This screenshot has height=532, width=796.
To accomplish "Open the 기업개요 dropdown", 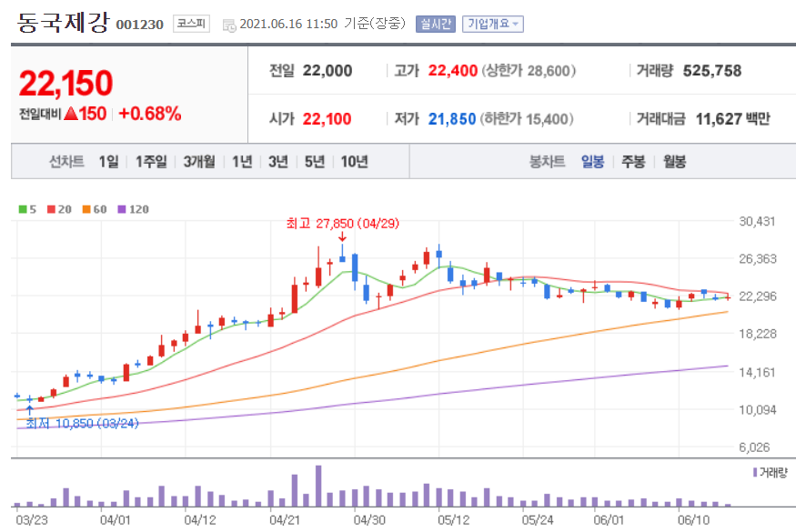I will pos(492,24).
